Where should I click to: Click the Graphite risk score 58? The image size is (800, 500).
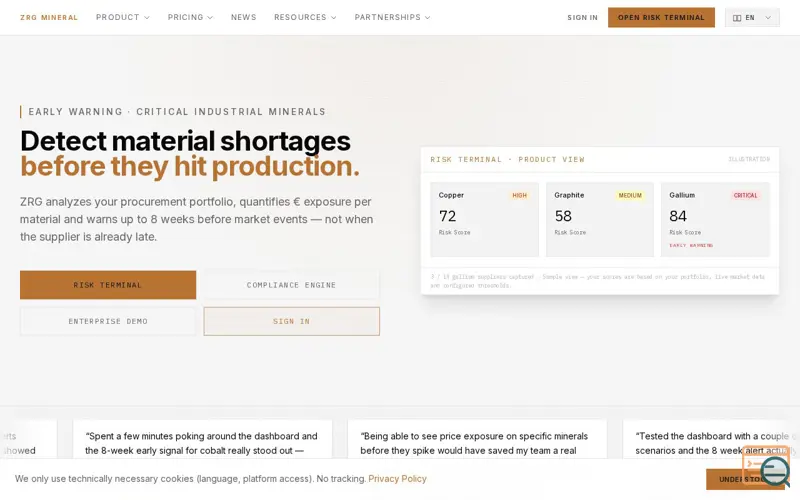563,216
